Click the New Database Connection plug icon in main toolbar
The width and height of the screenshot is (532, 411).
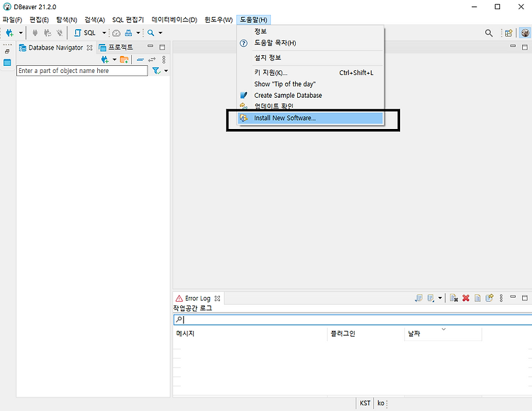[9, 33]
